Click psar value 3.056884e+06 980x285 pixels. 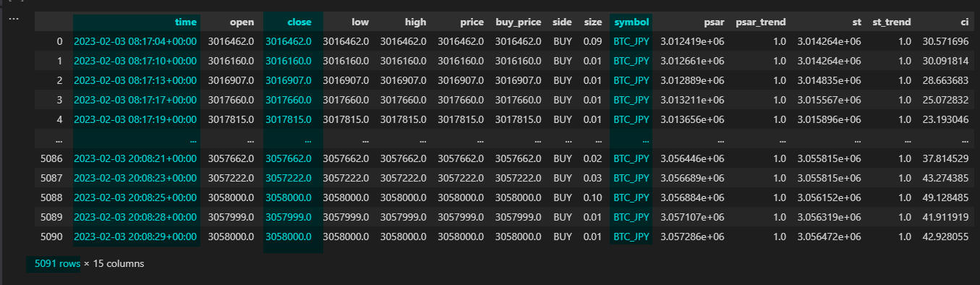pos(692,197)
